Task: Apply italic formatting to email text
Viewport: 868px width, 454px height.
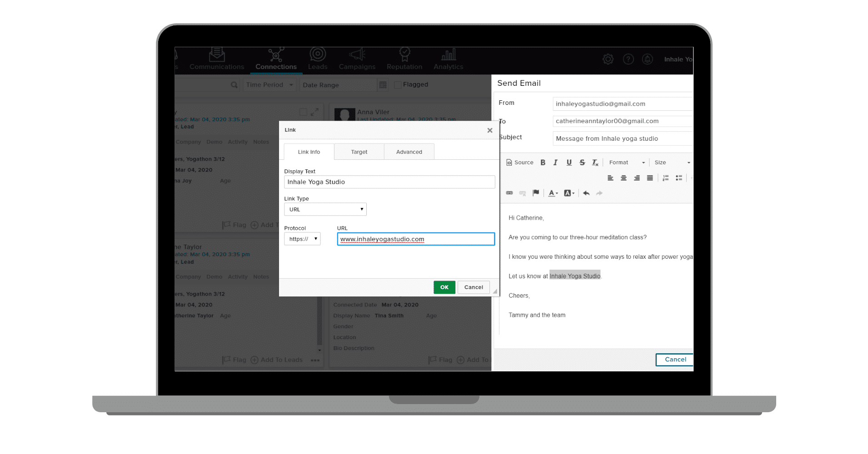Action: (555, 163)
